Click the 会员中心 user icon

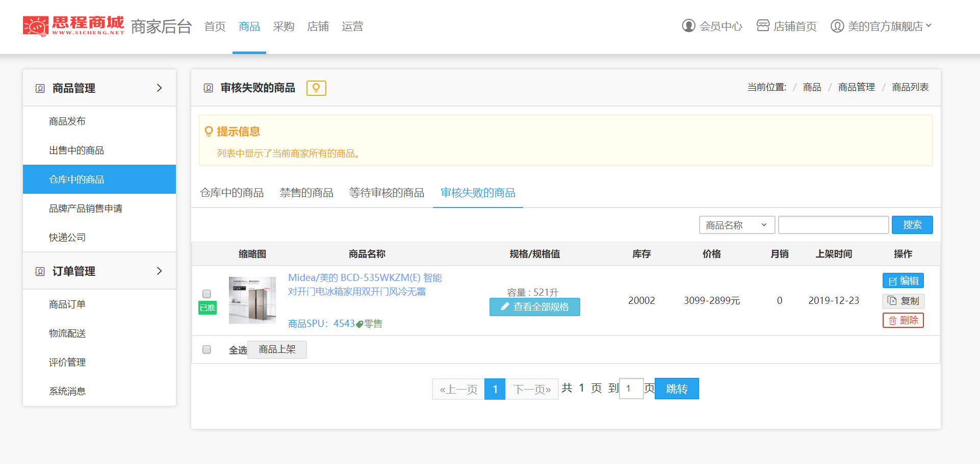(x=688, y=25)
